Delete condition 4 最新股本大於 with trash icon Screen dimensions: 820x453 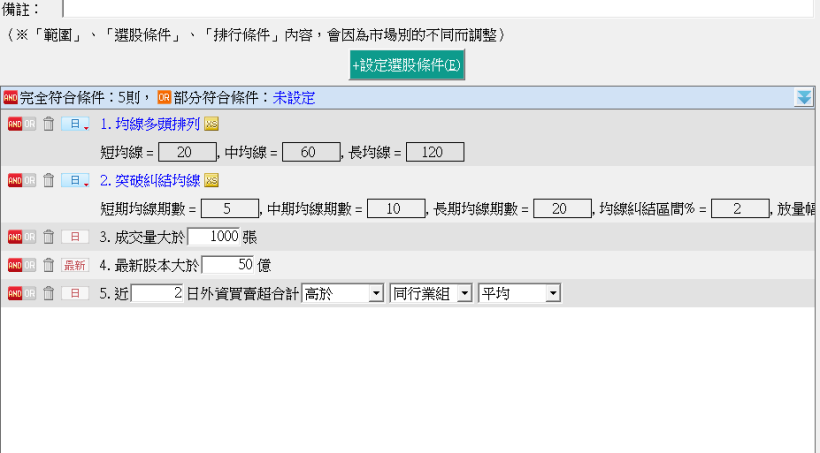coord(48,265)
